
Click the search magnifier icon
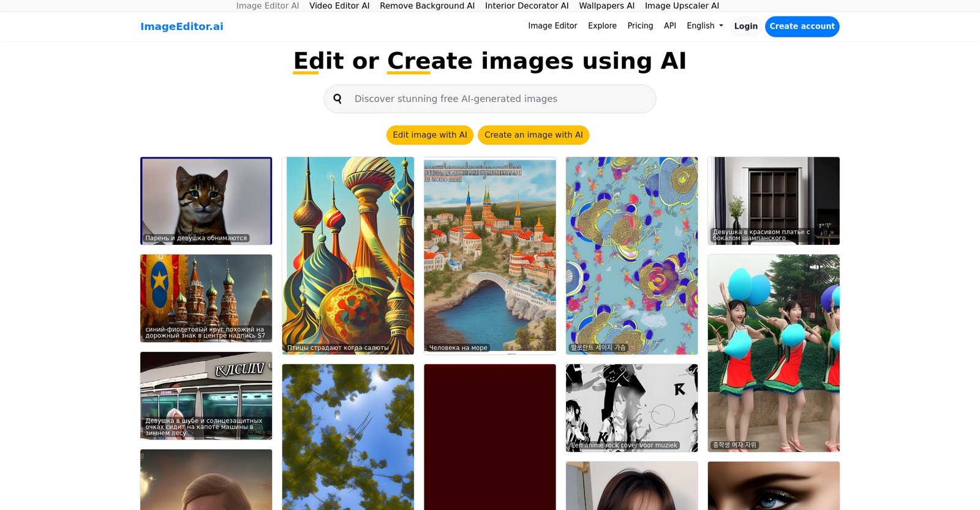pyautogui.click(x=337, y=99)
